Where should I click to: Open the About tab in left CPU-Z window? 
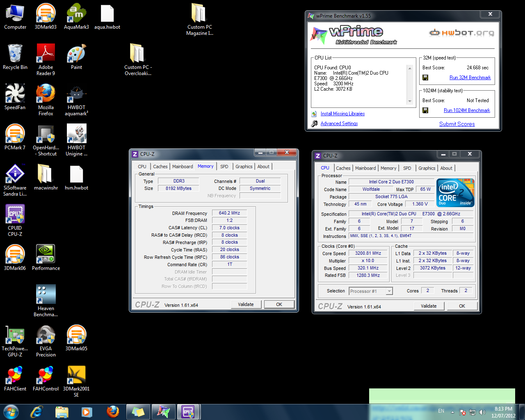263,167
